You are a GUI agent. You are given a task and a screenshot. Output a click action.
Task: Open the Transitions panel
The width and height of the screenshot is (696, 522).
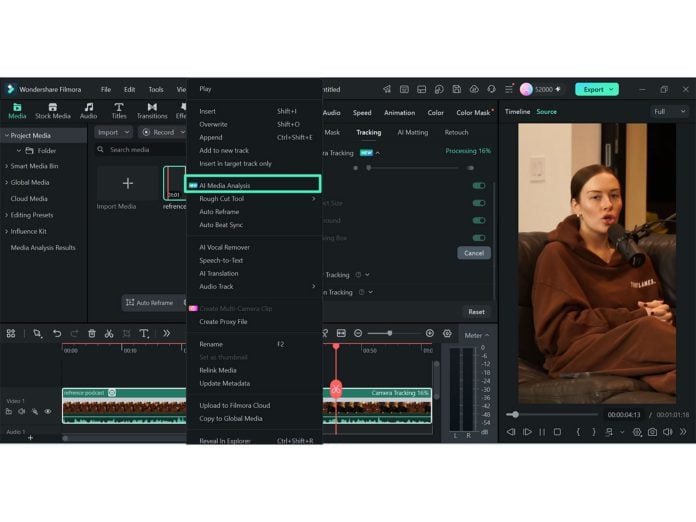152,111
